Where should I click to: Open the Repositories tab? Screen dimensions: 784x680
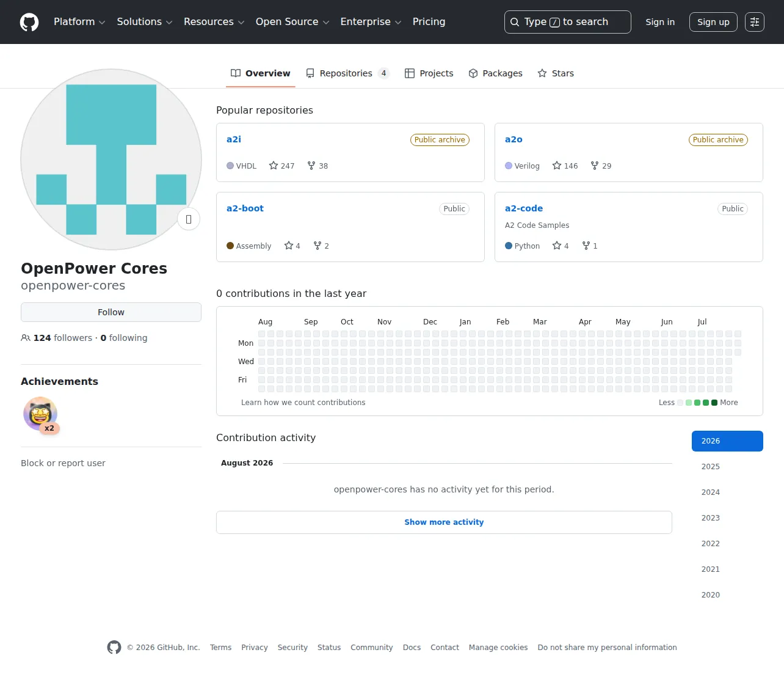pyautogui.click(x=347, y=73)
